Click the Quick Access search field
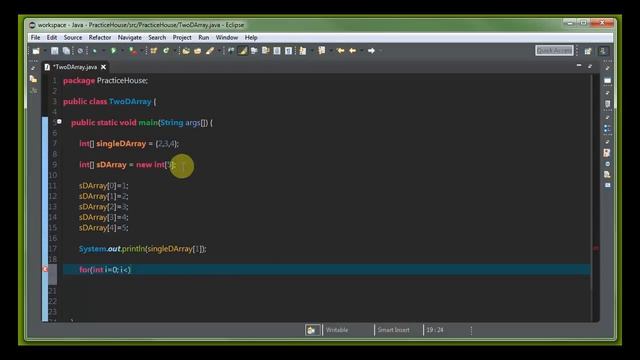 (x=554, y=51)
